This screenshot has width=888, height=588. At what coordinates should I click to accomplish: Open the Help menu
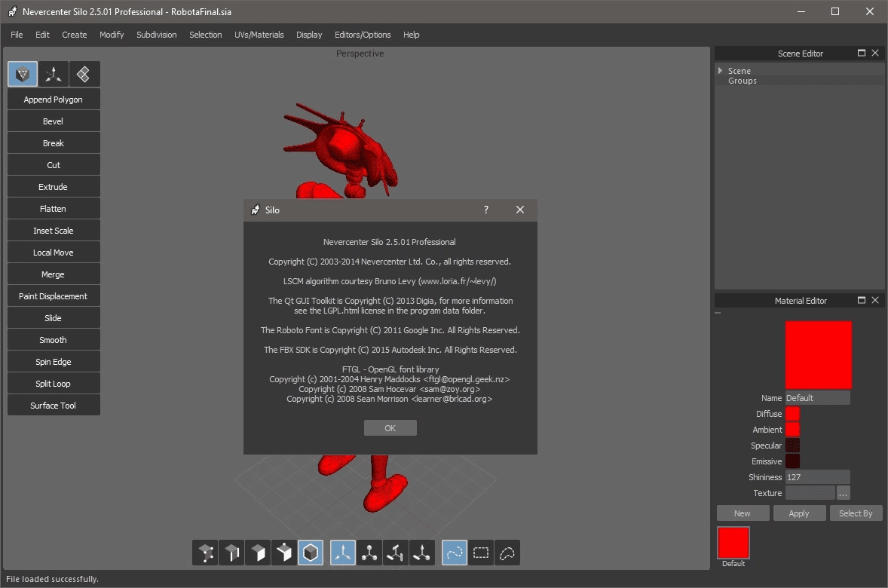tap(411, 35)
